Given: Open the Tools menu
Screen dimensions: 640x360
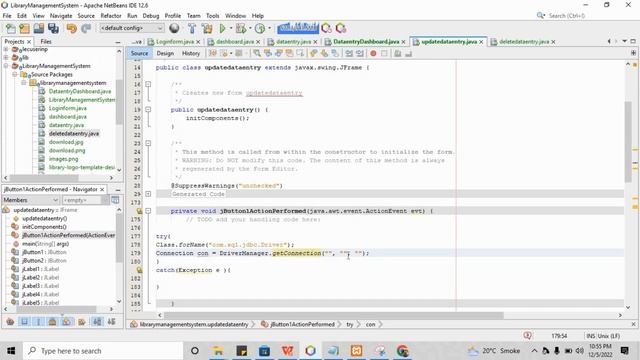Looking at the screenshot, I should [212, 16].
